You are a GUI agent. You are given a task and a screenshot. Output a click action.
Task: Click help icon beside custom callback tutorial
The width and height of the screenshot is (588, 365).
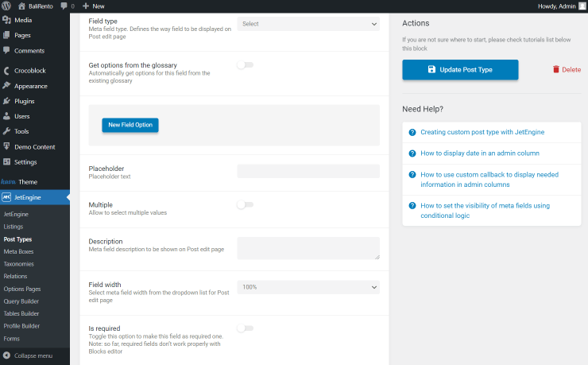pos(412,175)
